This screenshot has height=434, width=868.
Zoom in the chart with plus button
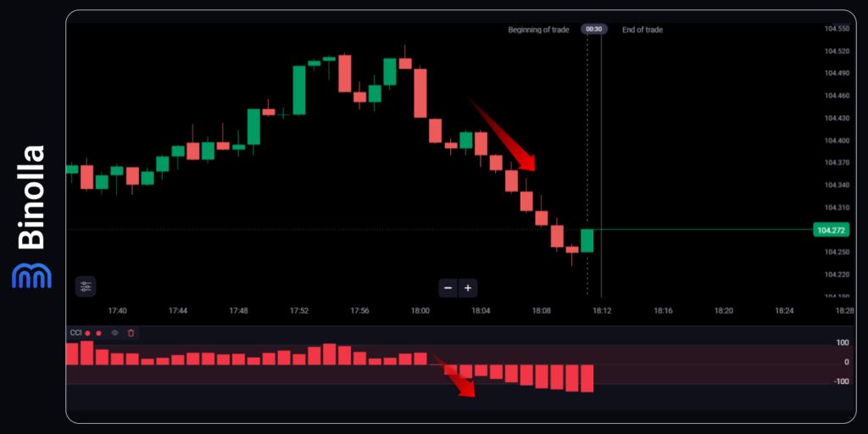click(x=468, y=288)
